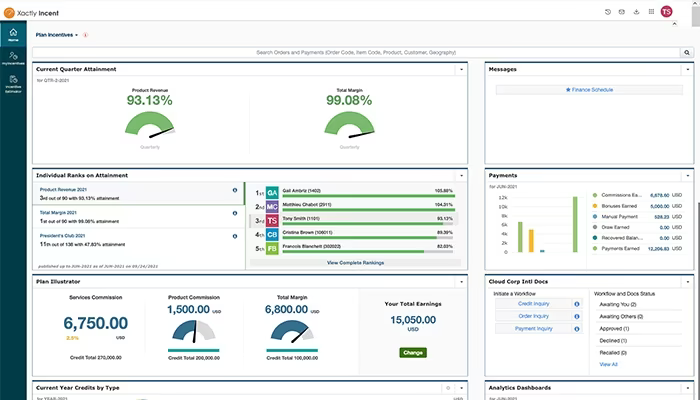
Task: Click the settings icon in Current Year Credits header
Action: click(x=448, y=388)
